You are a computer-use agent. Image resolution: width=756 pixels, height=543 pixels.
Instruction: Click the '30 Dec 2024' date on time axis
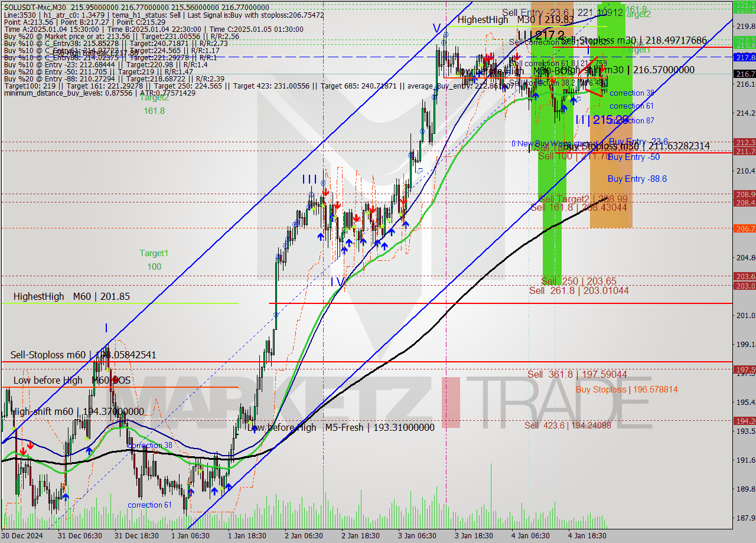coord(21,536)
